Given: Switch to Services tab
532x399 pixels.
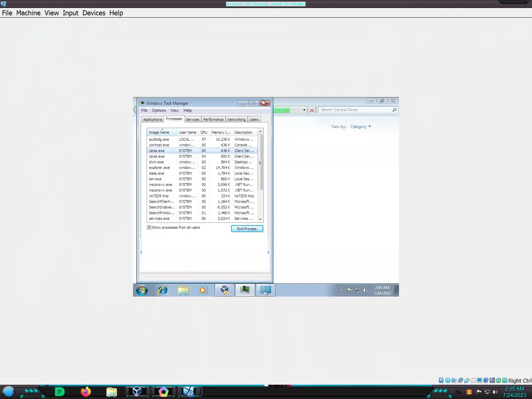Looking at the screenshot, I should (x=193, y=119).
